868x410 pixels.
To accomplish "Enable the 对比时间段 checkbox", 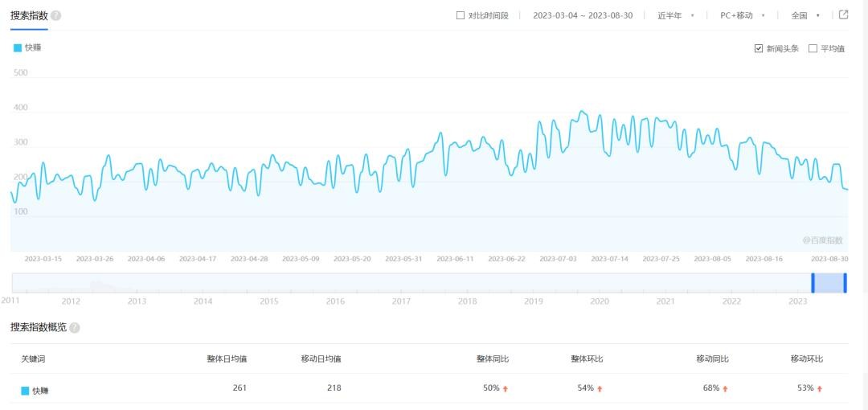I will point(461,15).
